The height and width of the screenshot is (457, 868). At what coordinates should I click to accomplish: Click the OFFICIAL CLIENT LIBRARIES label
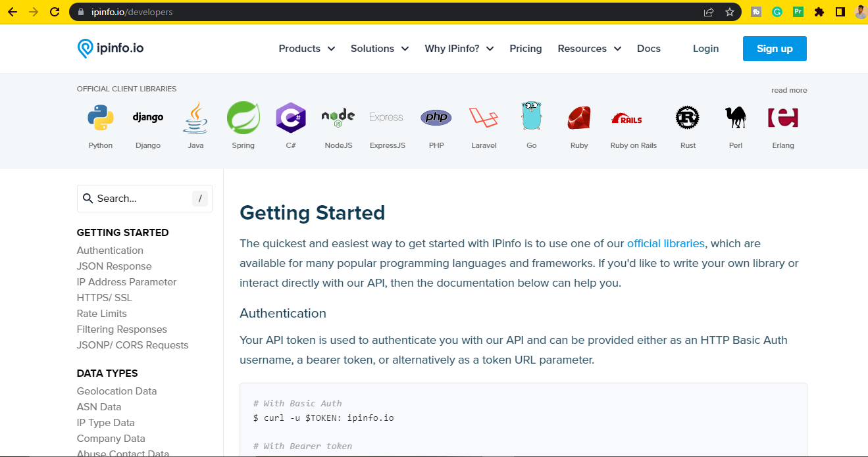[x=126, y=89]
